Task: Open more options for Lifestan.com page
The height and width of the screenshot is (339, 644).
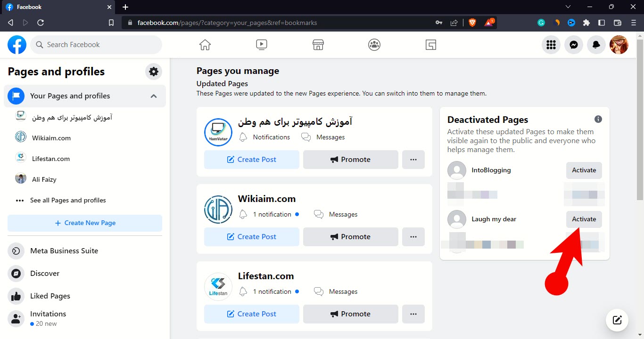Action: 413,314
